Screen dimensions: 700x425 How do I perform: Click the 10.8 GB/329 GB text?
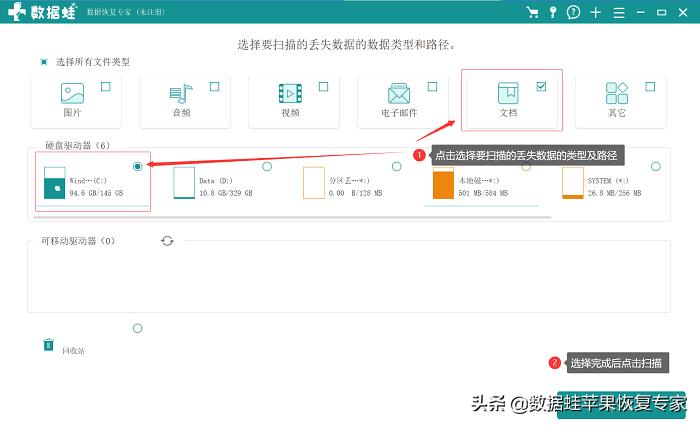[226, 193]
